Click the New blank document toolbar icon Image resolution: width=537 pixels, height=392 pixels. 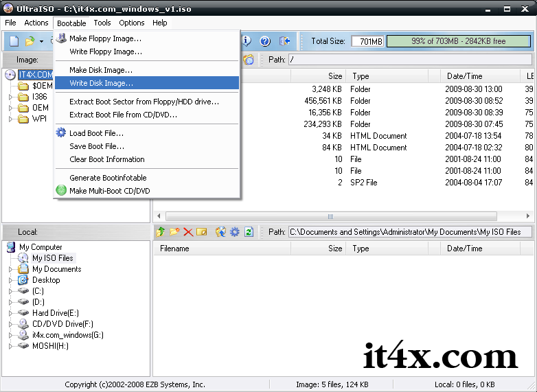[x=14, y=41]
